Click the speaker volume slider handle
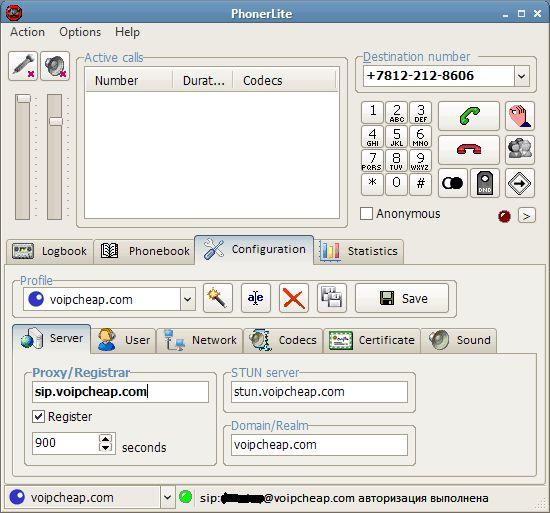 coord(56,121)
